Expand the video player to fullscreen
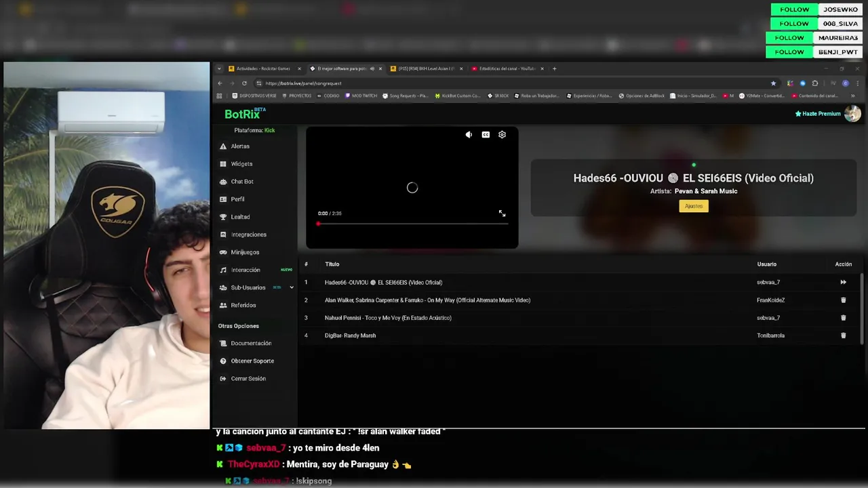This screenshot has width=868, height=488. 502,213
